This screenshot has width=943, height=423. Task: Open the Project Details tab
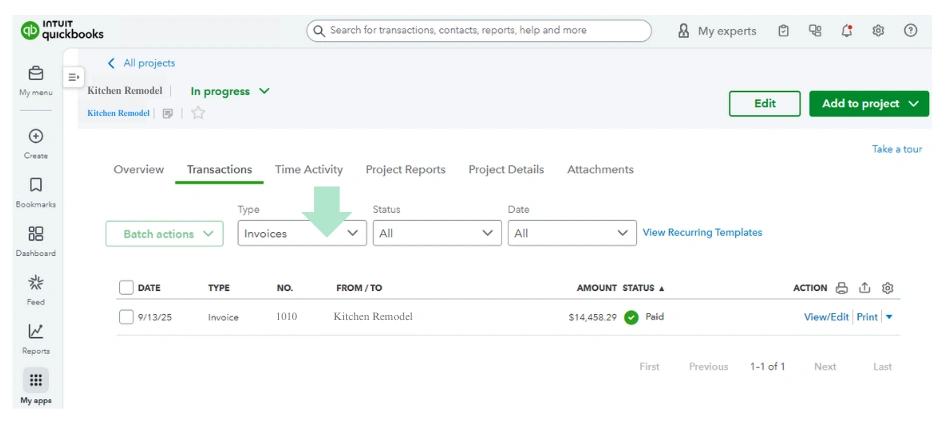(x=506, y=170)
